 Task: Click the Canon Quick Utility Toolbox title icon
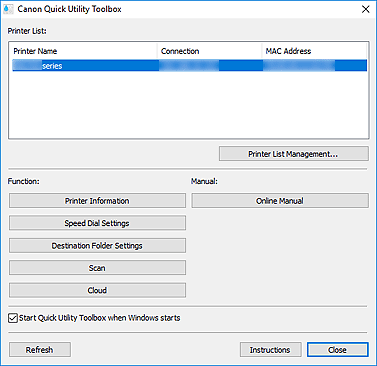click(8, 9)
